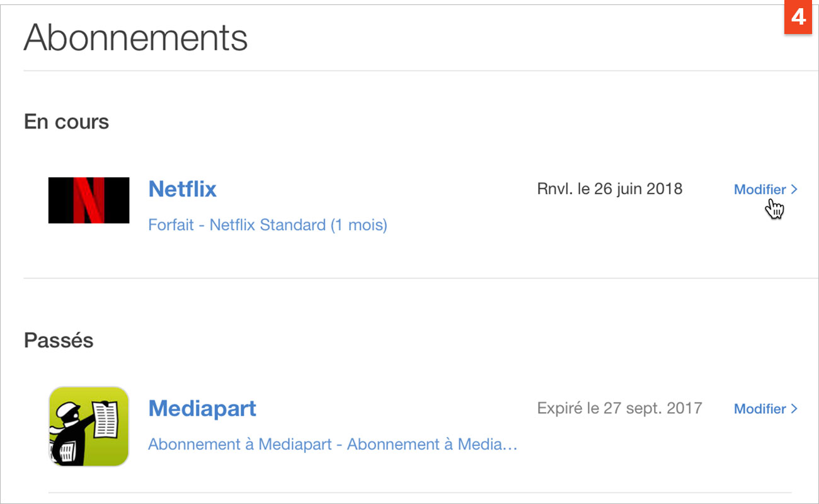This screenshot has width=819, height=504.
Task: Click the Rnvl. le 26 juin 2018 date
Action: tap(610, 189)
